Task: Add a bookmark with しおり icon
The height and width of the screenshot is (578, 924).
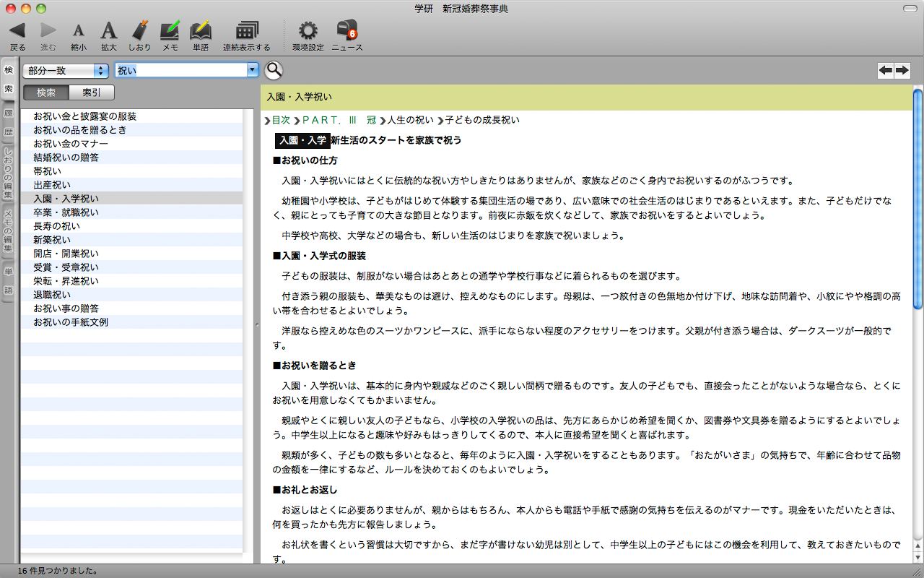Action: (x=139, y=30)
